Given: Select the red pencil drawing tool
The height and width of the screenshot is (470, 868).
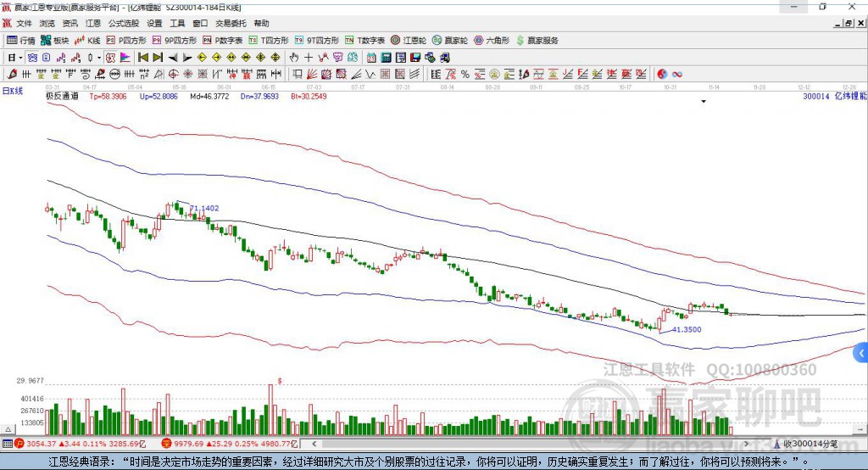Looking at the screenshot, I should [12, 74].
